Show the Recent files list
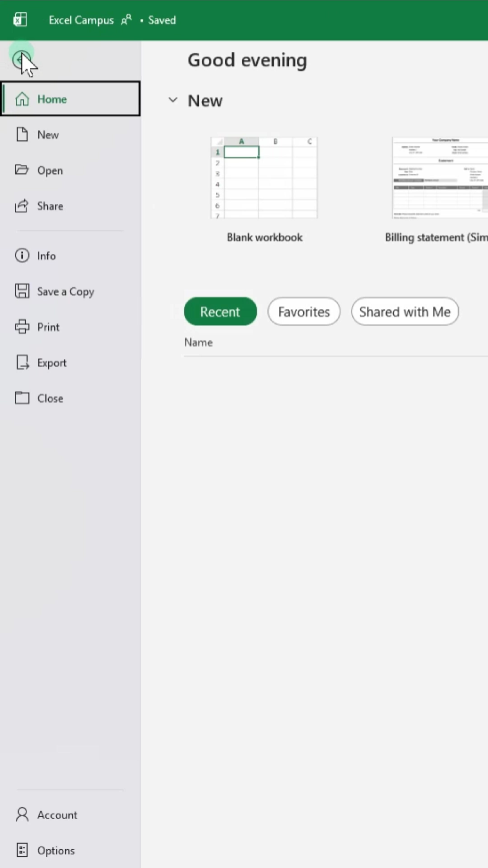The height and width of the screenshot is (868, 488). 220,311
